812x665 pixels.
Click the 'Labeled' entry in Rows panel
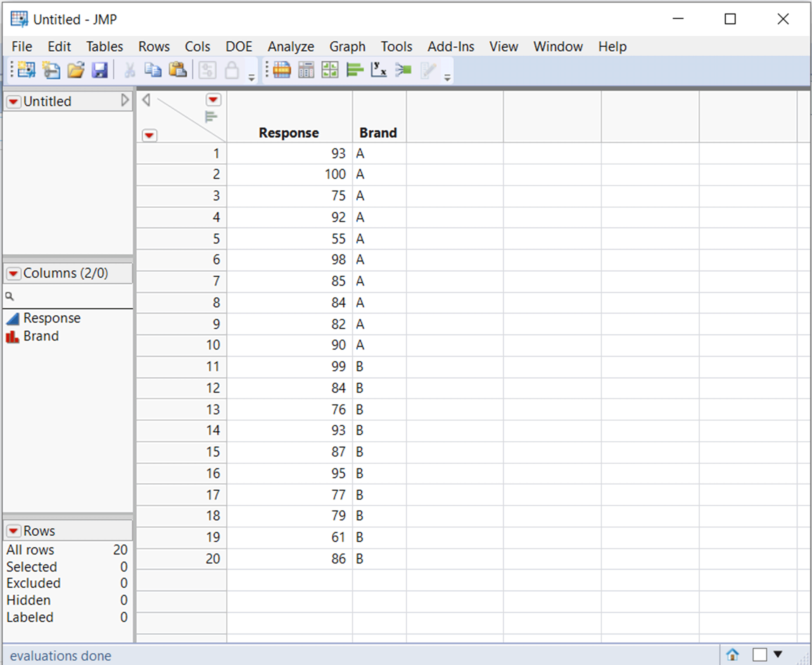[x=30, y=618]
